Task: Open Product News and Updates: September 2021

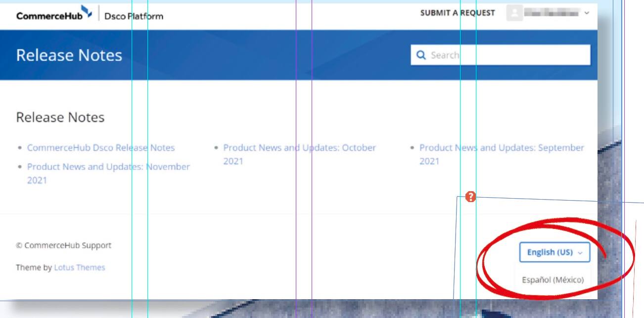Action: [x=502, y=154]
